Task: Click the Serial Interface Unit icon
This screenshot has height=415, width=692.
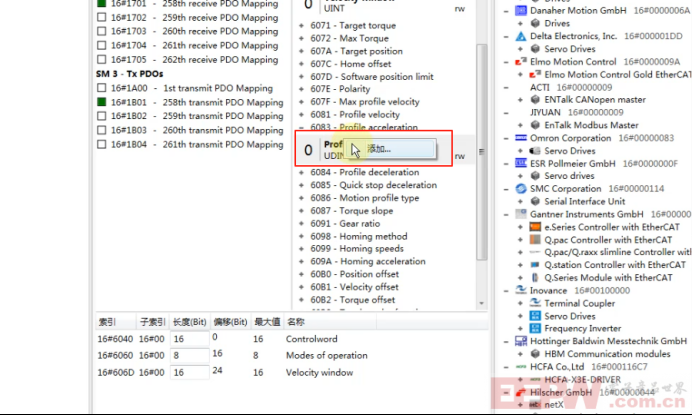Action: click(535, 202)
